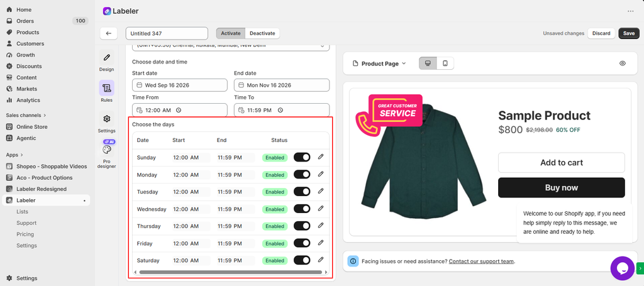Click the Save button
This screenshot has width=644, height=286.
(629, 33)
